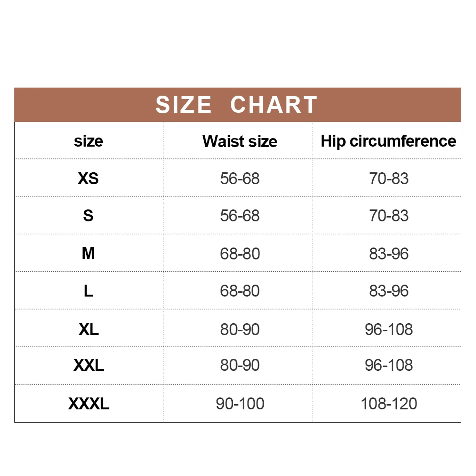Click the M size row label
This screenshot has height=476, width=476.
89,254
